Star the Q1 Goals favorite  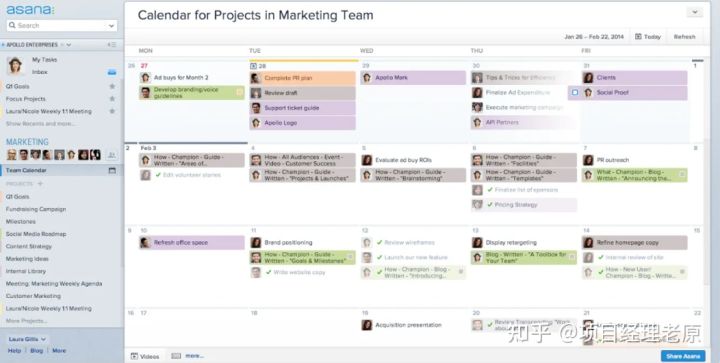pos(112,86)
